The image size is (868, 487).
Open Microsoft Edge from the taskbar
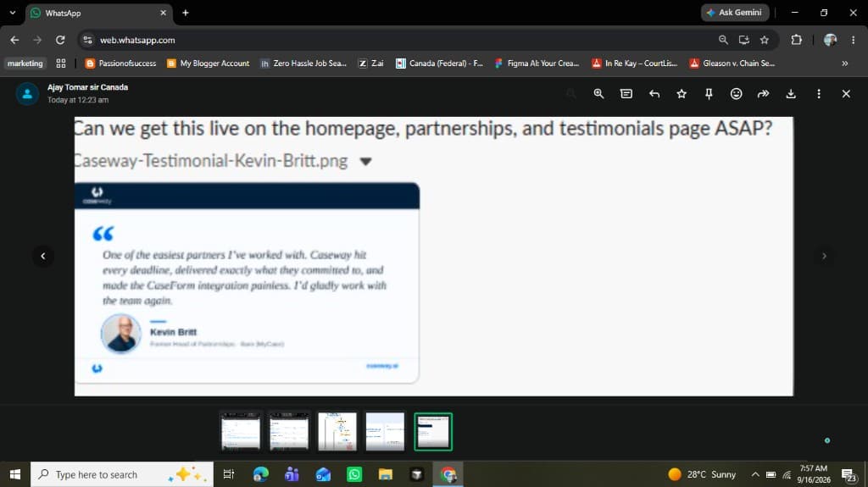[260, 474]
